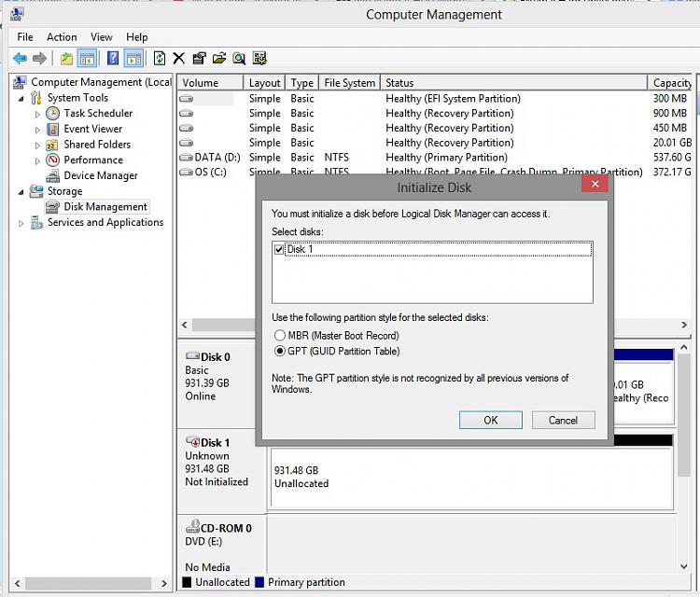Click the CD-ROM 0 drive icon

[193, 527]
